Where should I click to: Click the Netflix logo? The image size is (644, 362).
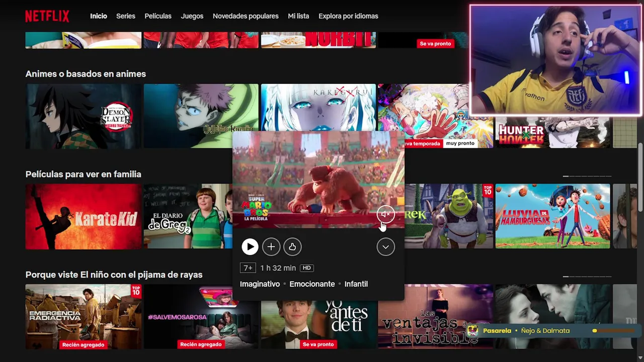(x=47, y=16)
